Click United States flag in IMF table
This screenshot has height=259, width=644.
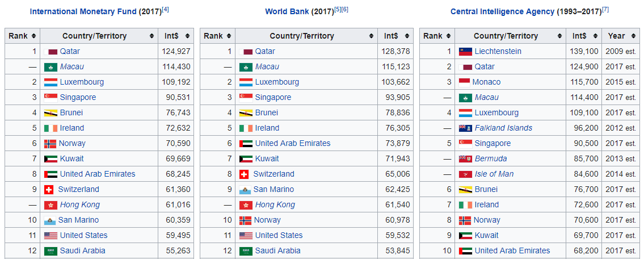51,236
